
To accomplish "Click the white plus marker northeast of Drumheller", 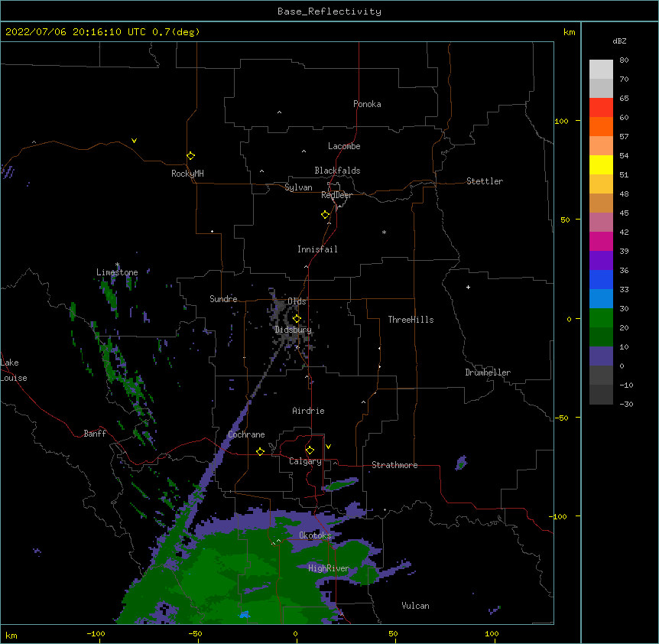I will pos(468,287).
